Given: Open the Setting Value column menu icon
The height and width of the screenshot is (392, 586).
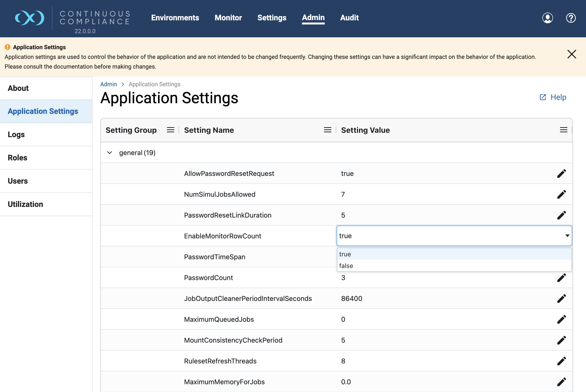Looking at the screenshot, I should tap(563, 130).
